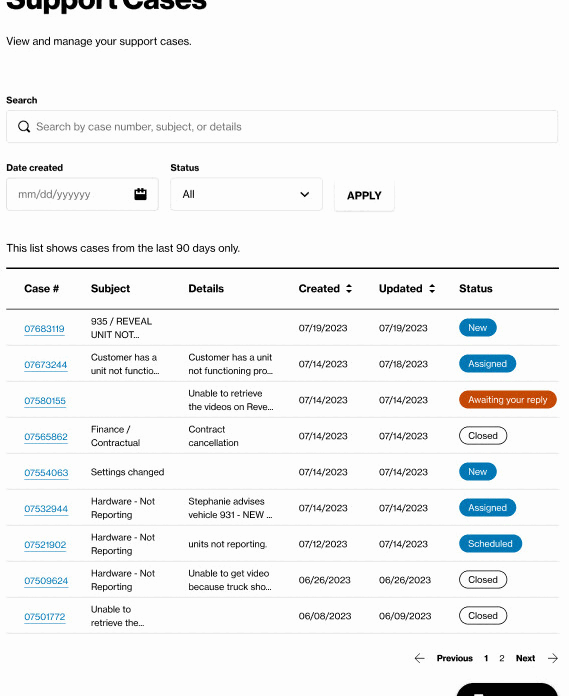
Task: Open the calendar date picker icon
Action: click(140, 194)
